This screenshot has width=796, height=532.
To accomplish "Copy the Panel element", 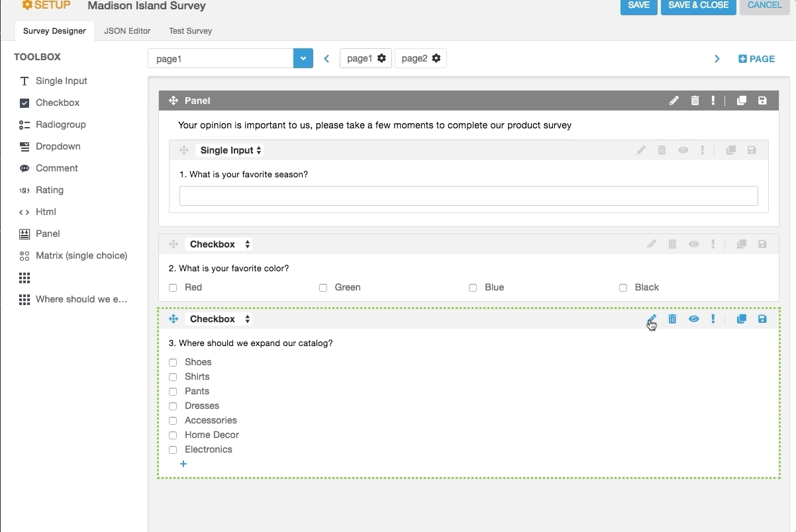I will tap(742, 101).
